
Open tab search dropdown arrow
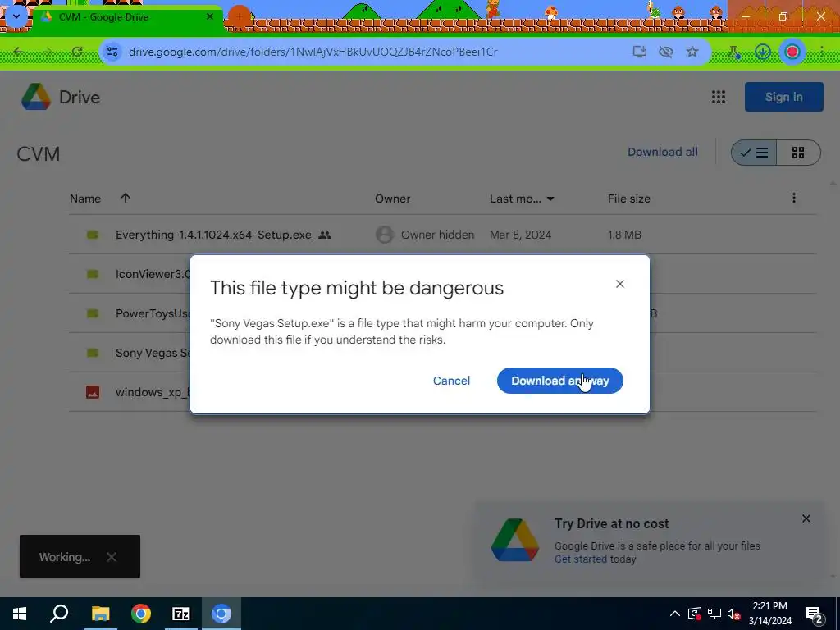click(x=16, y=16)
